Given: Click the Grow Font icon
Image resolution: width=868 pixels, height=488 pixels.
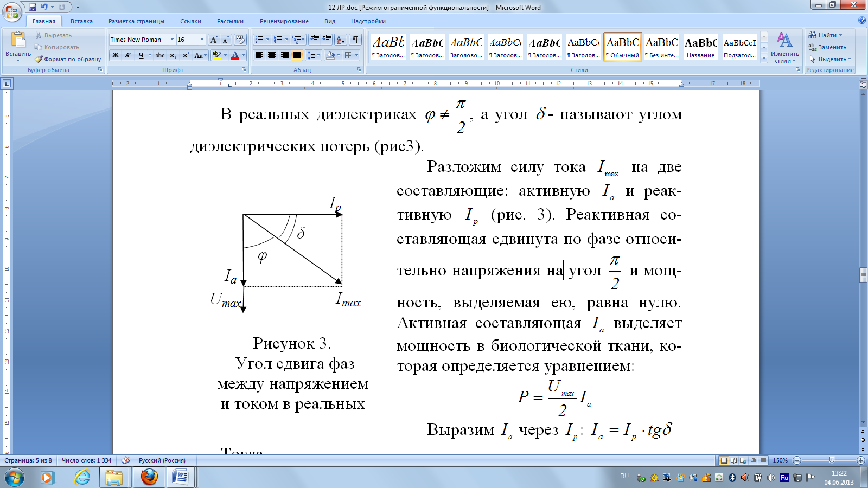Looking at the screenshot, I should (x=214, y=40).
